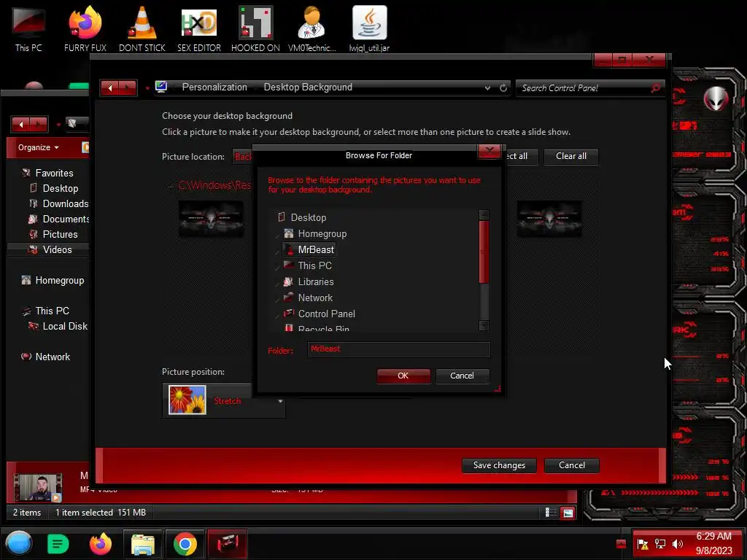
Task: Open the address bar history dropdown
Action: coord(487,87)
